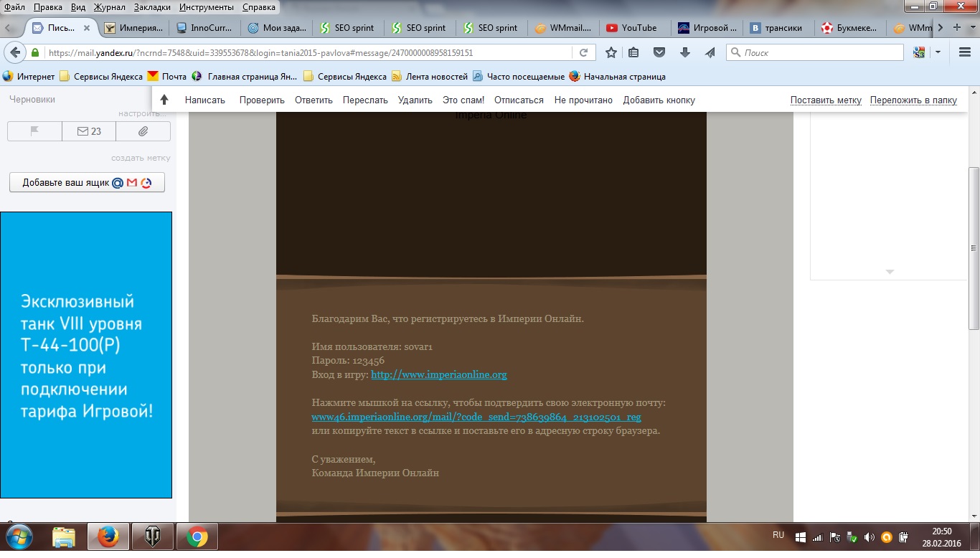Open the Журнал menu
The height and width of the screenshot is (558, 980).
(x=110, y=7)
